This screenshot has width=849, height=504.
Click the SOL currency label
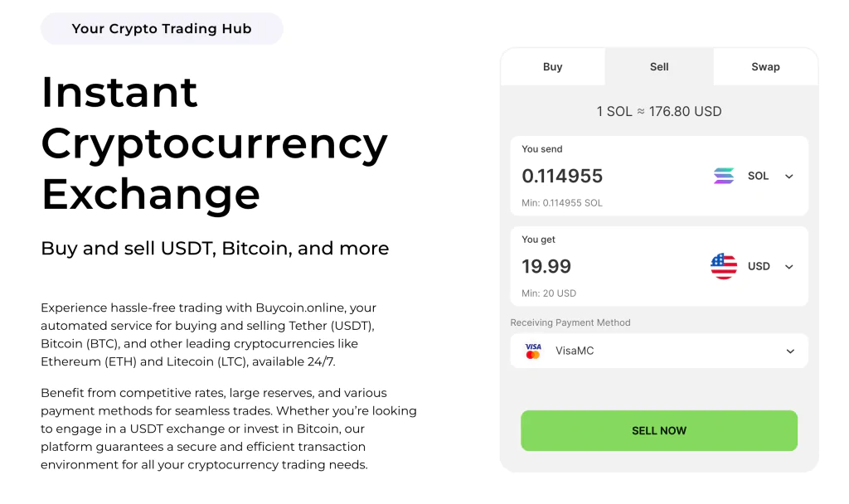[x=758, y=176]
